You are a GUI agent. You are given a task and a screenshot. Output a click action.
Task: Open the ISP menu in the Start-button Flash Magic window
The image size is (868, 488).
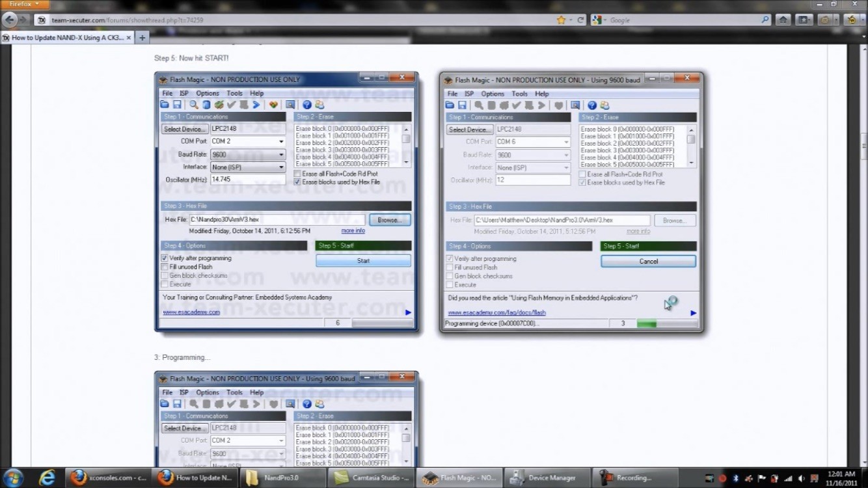184,94
